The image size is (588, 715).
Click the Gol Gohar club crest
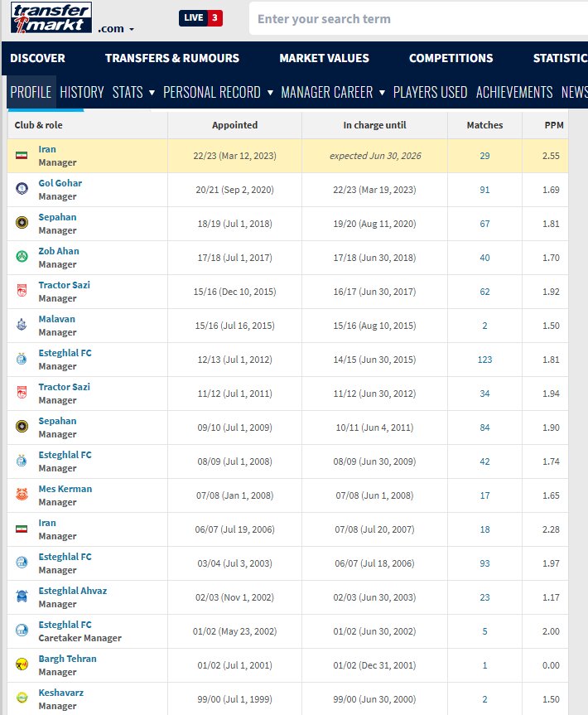click(x=22, y=190)
